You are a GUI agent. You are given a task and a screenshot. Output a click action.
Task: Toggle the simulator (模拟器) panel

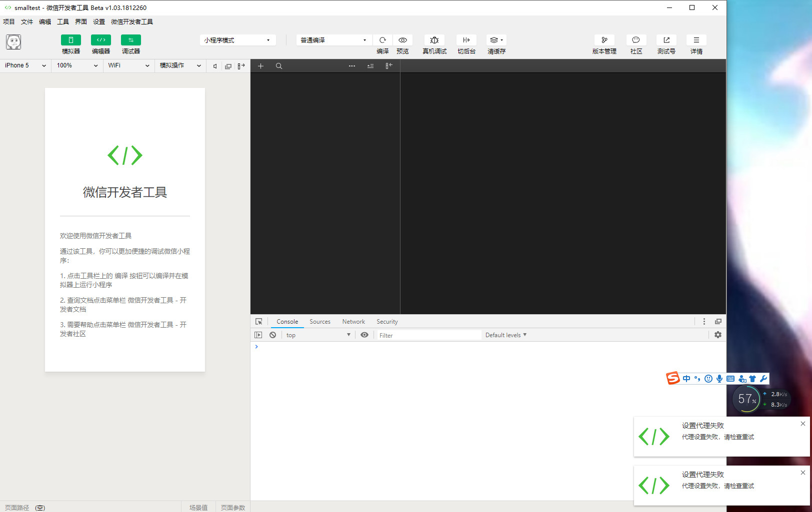click(71, 40)
